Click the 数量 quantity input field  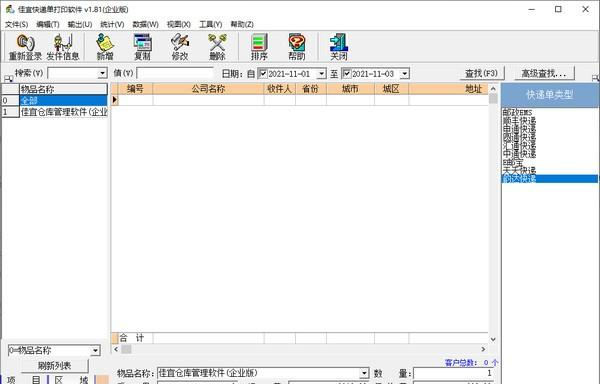coord(454,373)
